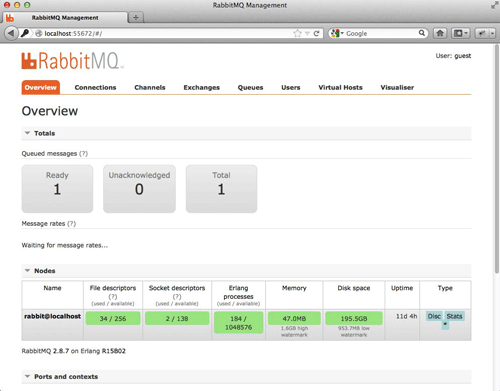This screenshot has width=500, height=391.
Task: Click the Disc type badge
Action: (x=434, y=316)
